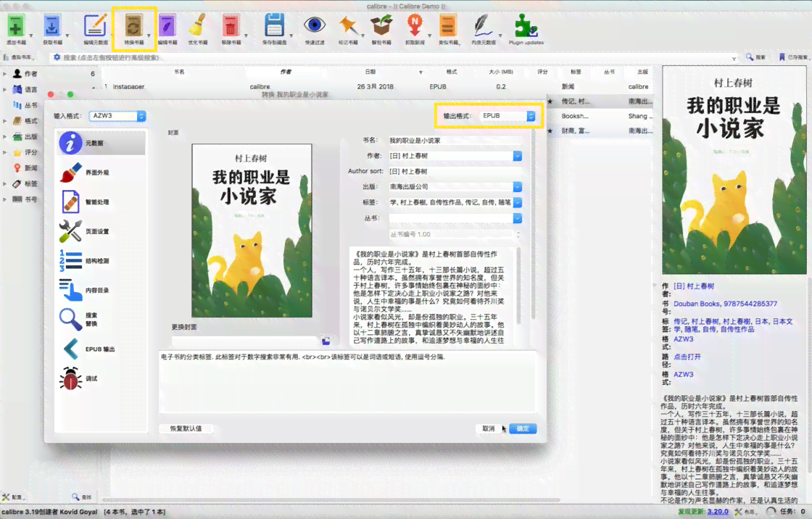Expand the Publisher category in tag browser

(4, 137)
